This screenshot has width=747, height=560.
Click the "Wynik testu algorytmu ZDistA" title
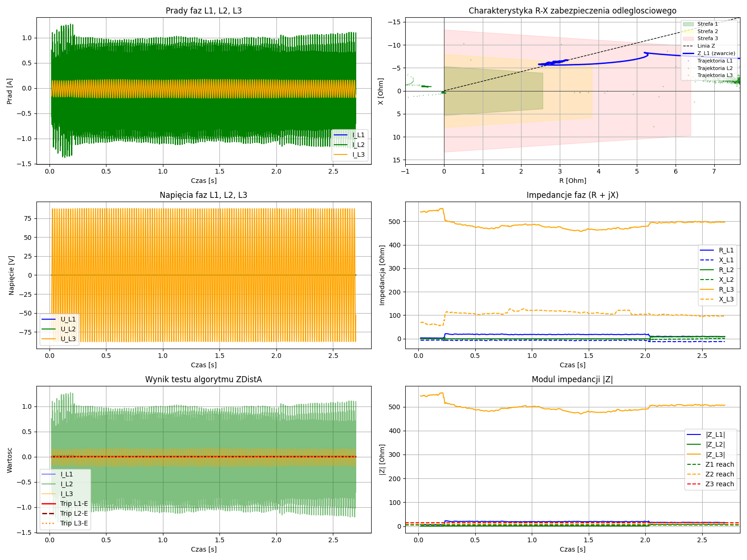click(x=204, y=379)
